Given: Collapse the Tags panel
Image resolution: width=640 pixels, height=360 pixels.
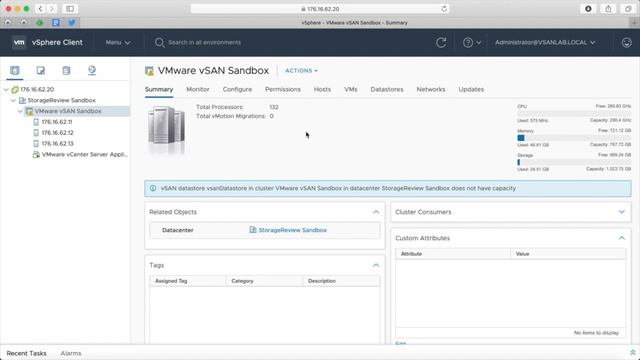Looking at the screenshot, I should pyautogui.click(x=376, y=265).
